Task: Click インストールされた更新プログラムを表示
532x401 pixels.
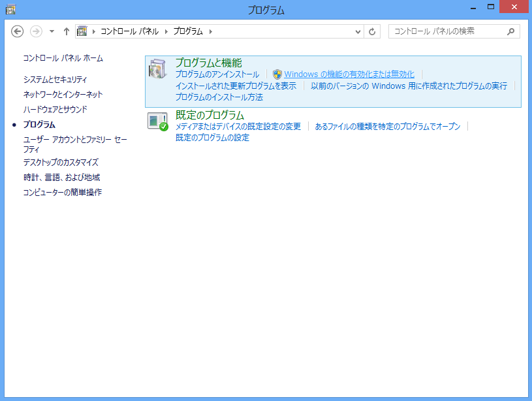Action: click(x=236, y=86)
